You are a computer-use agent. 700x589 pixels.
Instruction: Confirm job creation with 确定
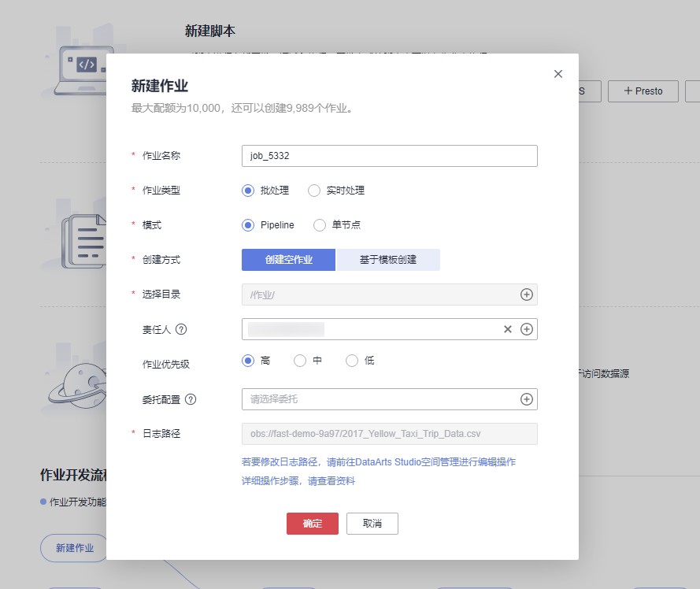point(312,523)
